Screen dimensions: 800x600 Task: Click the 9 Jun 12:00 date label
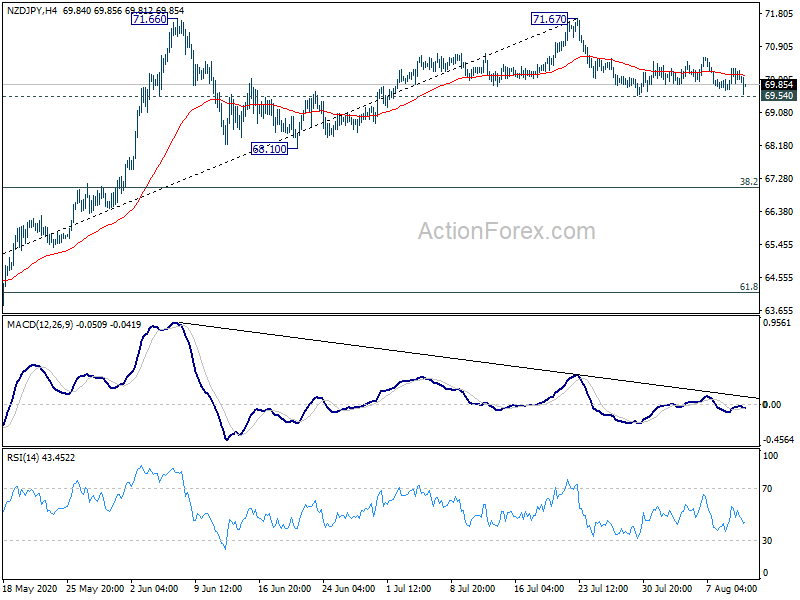point(218,588)
